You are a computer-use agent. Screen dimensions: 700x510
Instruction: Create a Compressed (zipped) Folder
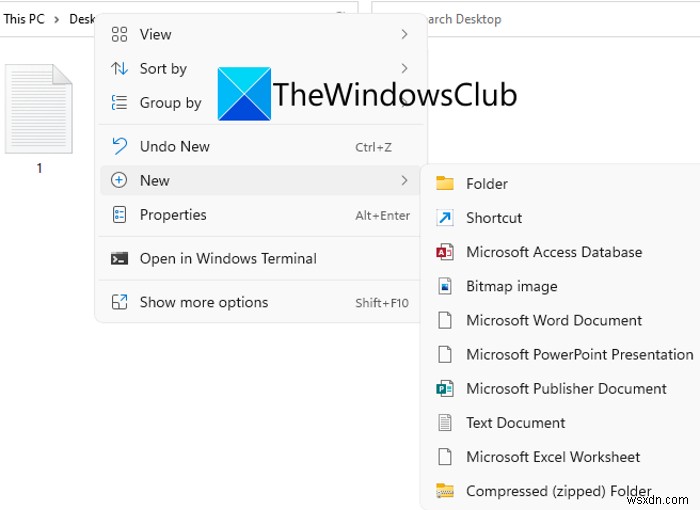[562, 491]
